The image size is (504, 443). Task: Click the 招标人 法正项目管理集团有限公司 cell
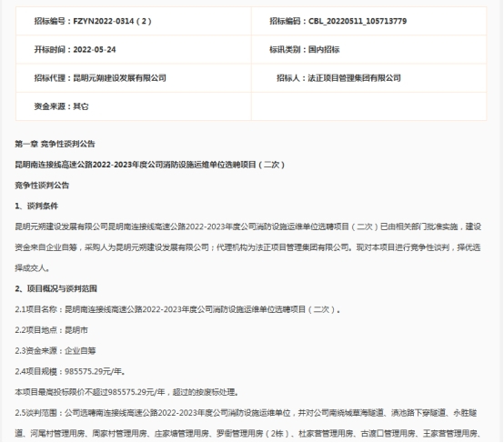tap(369, 78)
